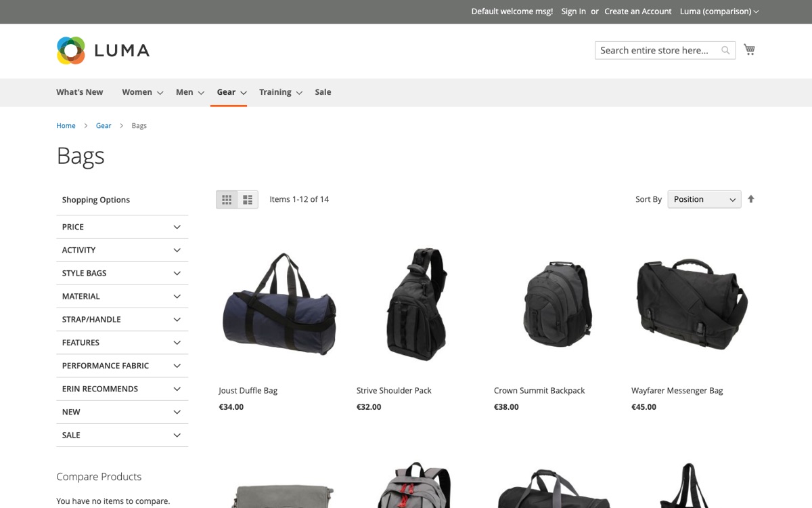The height and width of the screenshot is (508, 812).
Task: Go to Home breadcrumb
Action: click(66, 126)
